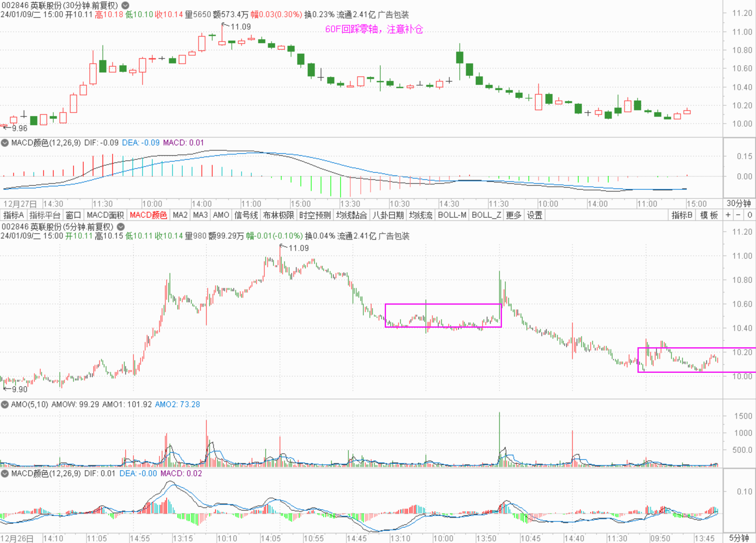
Task: Click 09:50 on the 5-minute time axis
Action: 660,539
